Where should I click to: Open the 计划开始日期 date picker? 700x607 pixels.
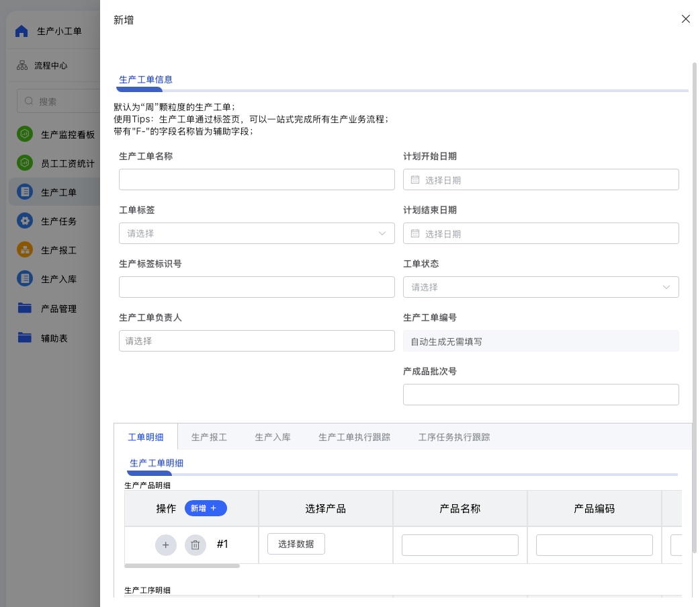pos(541,179)
